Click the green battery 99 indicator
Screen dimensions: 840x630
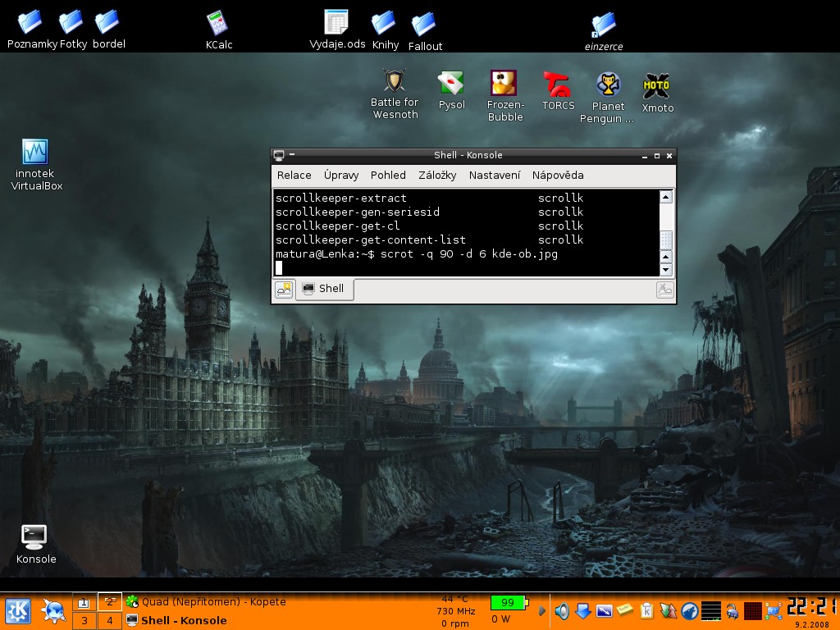(509, 603)
